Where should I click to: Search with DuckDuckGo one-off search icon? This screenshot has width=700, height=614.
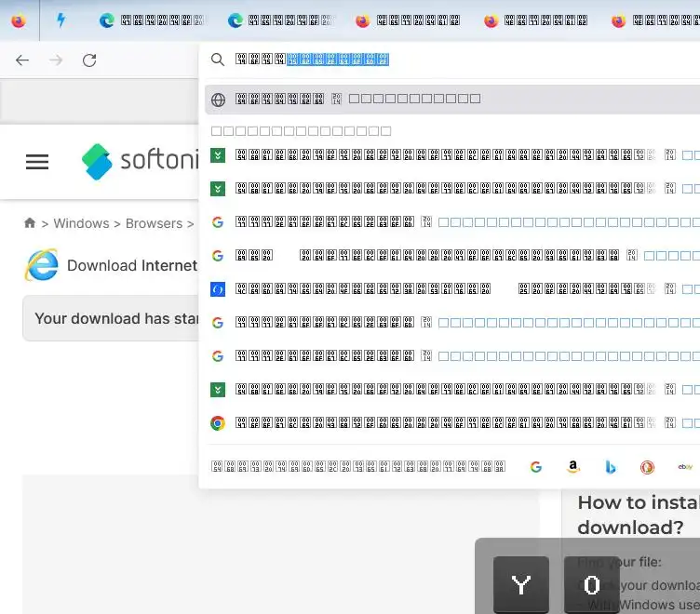point(647,467)
